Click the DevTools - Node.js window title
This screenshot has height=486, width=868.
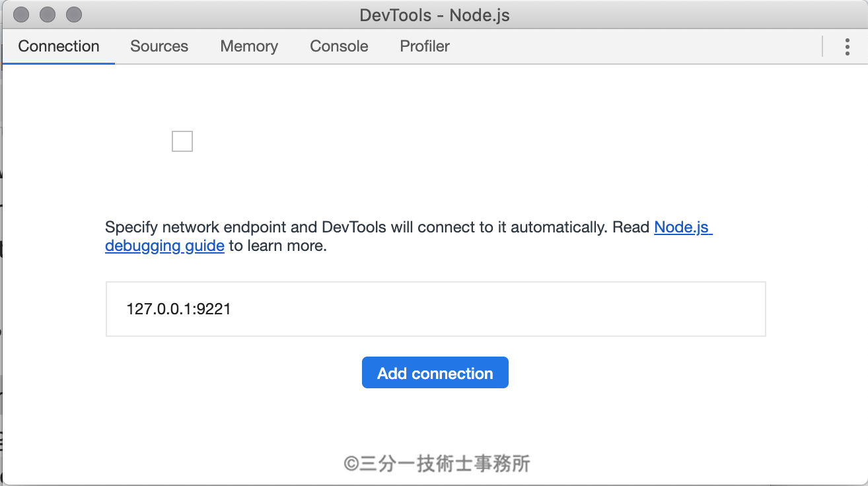(435, 15)
